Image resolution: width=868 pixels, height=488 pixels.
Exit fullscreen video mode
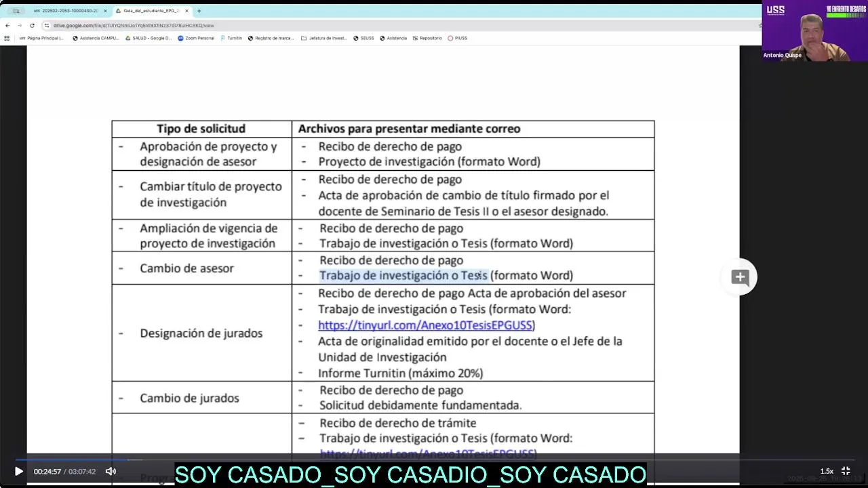(x=846, y=471)
